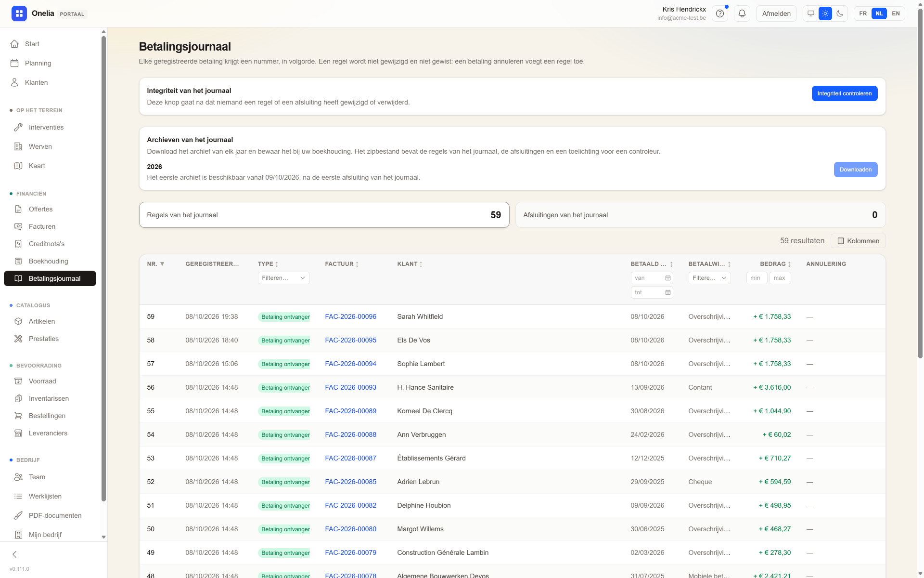Open Interventies menu item
This screenshot has width=924, height=578.
point(50,127)
